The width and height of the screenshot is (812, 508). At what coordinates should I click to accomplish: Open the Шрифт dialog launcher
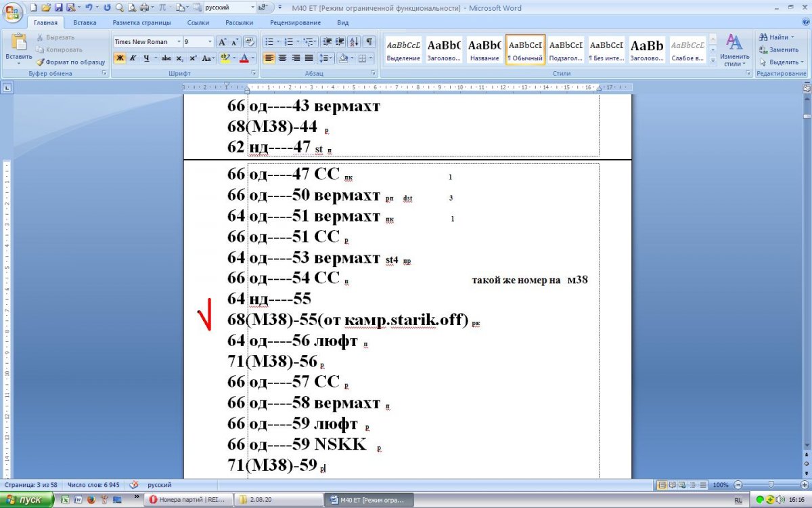pyautogui.click(x=254, y=73)
